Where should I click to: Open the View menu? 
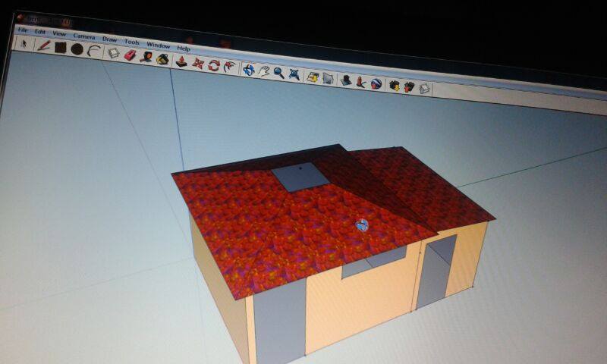(x=59, y=33)
